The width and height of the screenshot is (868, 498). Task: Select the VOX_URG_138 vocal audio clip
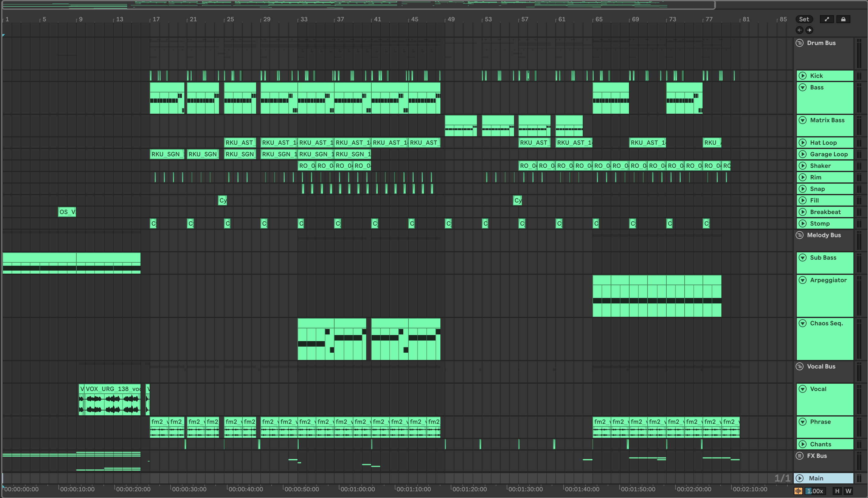coord(113,399)
